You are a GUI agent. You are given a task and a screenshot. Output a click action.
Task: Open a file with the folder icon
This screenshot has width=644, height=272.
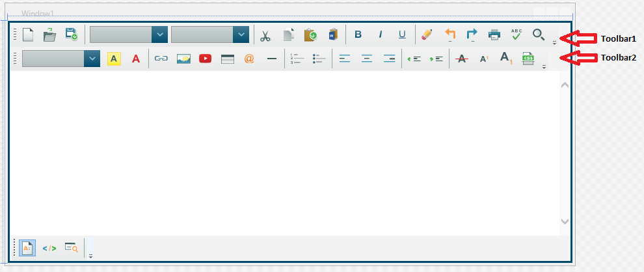[49, 35]
